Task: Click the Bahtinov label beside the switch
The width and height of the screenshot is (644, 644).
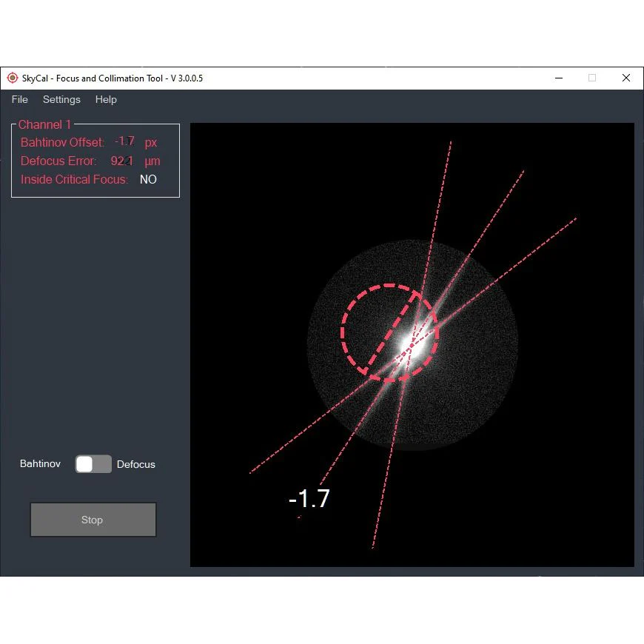Action: 40,464
